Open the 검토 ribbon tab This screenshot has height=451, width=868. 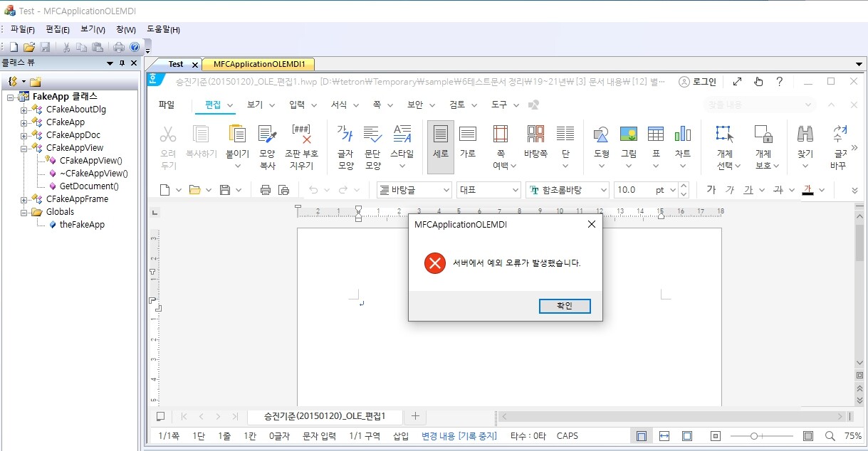click(457, 105)
